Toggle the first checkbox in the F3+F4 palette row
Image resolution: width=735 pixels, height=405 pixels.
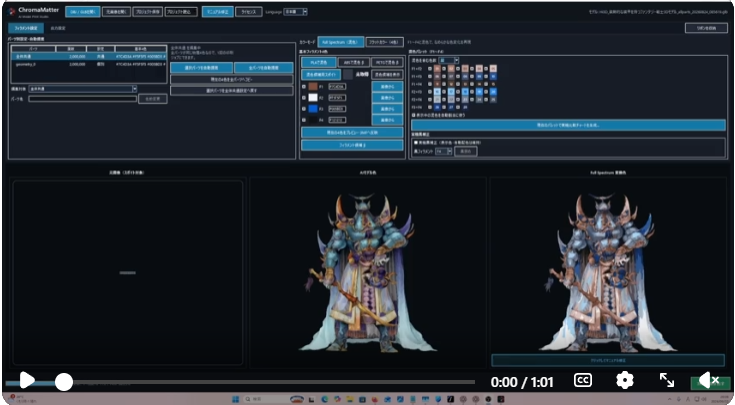430,107
